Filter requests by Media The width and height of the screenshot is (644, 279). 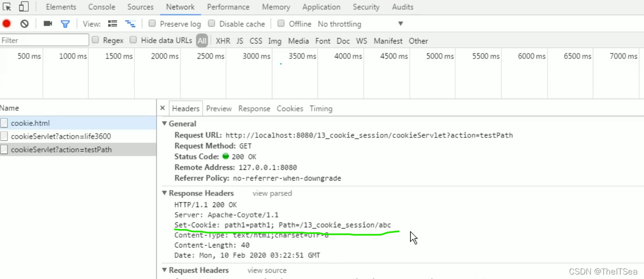[x=298, y=41]
